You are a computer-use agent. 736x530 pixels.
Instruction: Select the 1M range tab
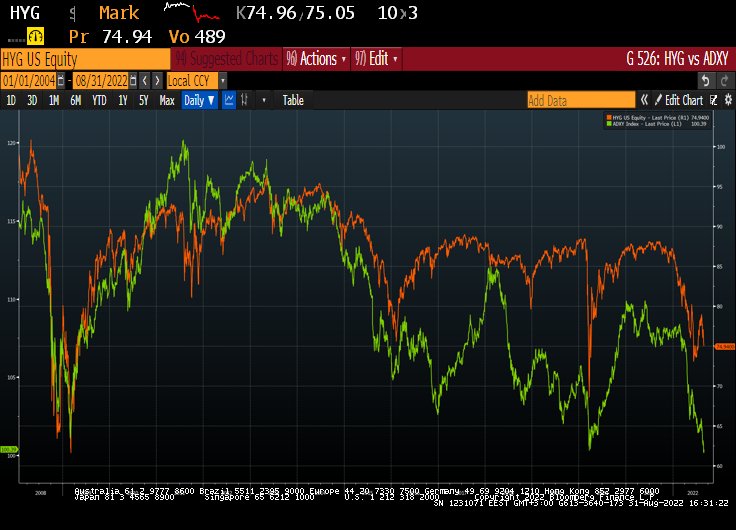(54, 100)
